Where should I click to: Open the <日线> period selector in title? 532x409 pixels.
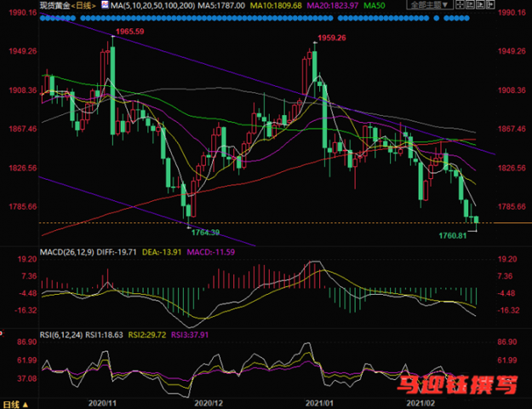83,5
